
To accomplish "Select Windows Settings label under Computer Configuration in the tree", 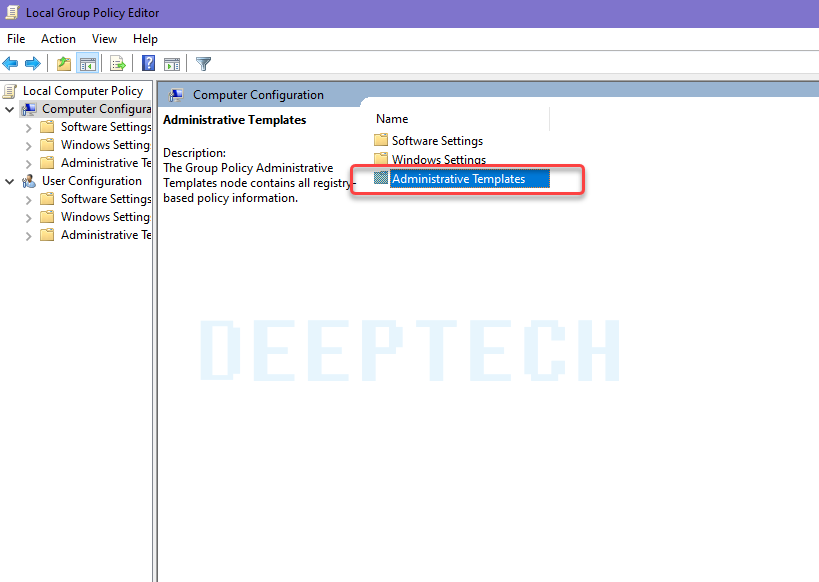I will [x=106, y=145].
